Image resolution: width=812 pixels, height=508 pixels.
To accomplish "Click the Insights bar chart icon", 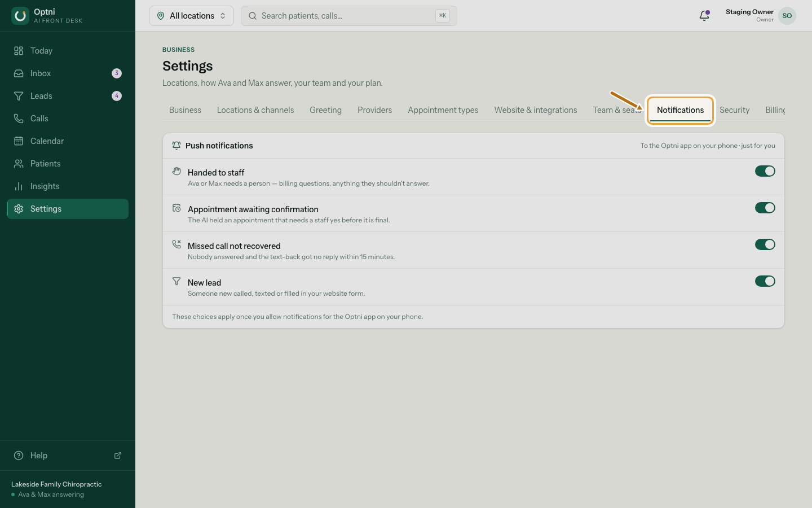I will (19, 186).
